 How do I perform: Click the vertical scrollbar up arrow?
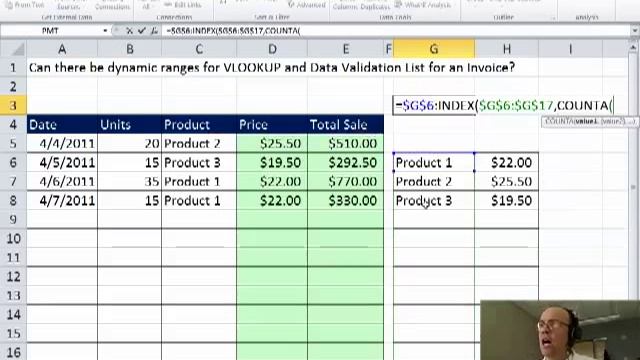[x=634, y=48]
